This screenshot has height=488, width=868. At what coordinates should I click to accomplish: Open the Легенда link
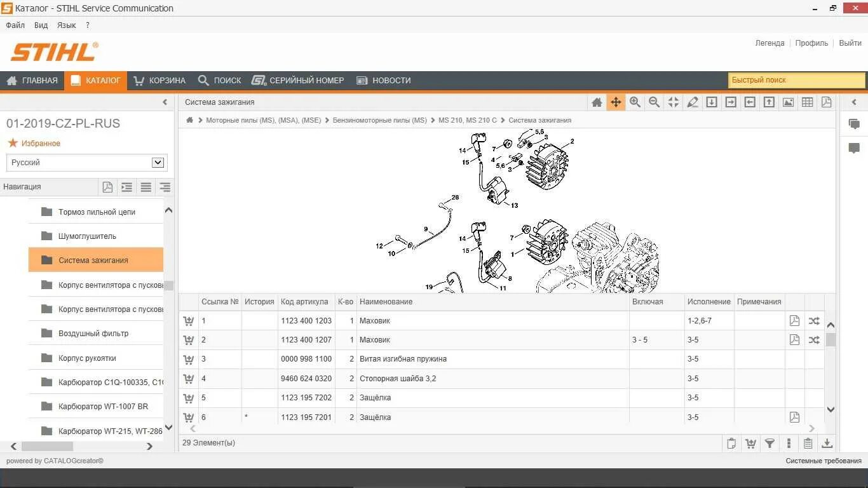pos(770,43)
